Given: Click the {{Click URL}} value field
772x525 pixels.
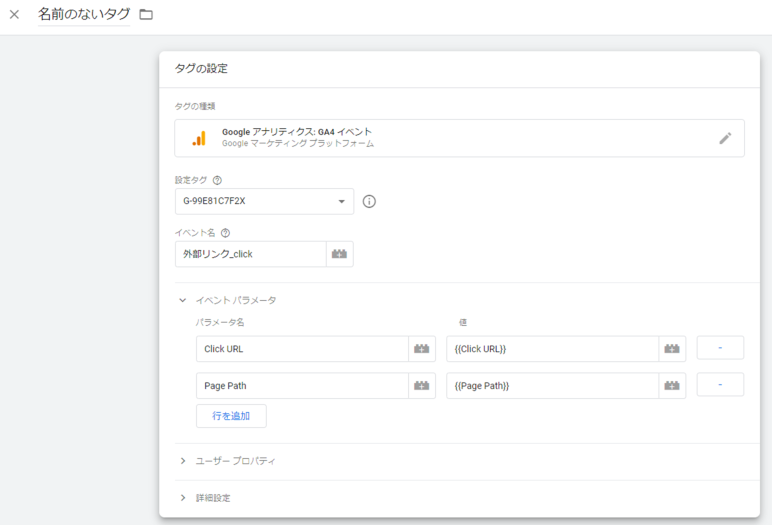Looking at the screenshot, I should pos(552,349).
